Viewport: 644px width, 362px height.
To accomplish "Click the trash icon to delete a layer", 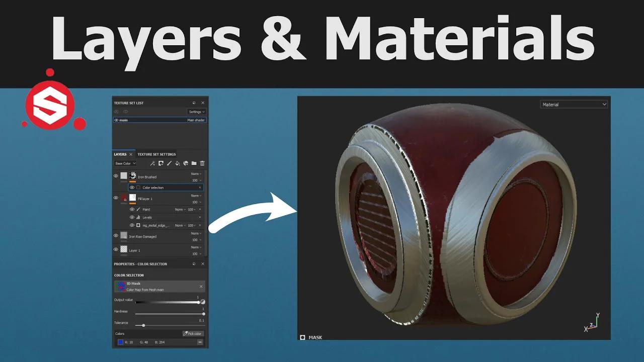I will point(202,163).
